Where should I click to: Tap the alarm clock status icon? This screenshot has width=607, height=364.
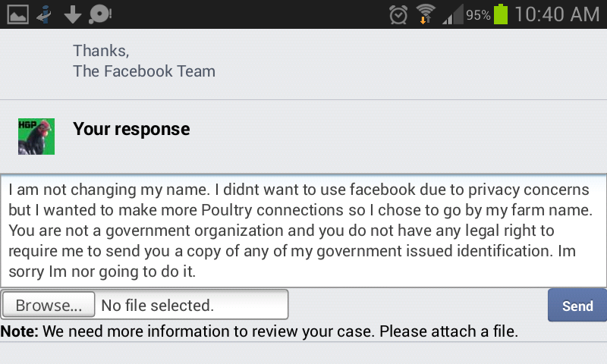pyautogui.click(x=398, y=14)
